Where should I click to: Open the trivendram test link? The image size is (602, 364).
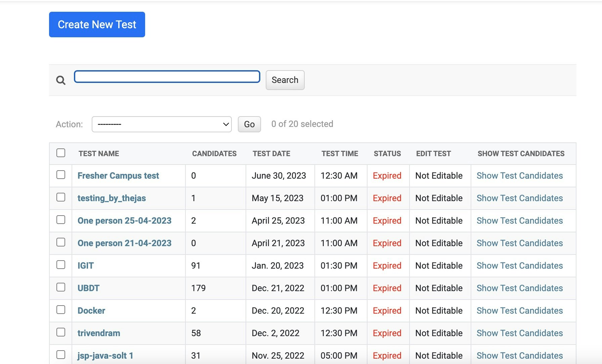coord(99,333)
